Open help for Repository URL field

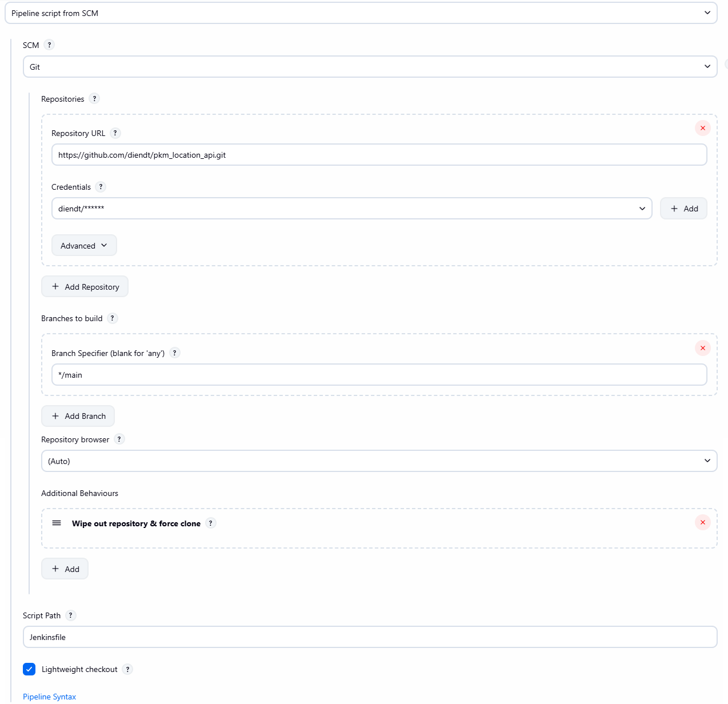click(x=115, y=133)
